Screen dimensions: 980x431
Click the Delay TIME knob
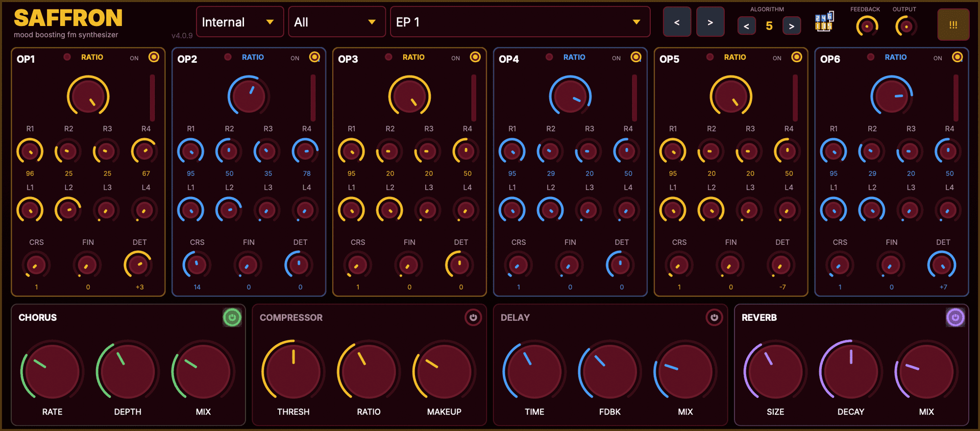[534, 371]
